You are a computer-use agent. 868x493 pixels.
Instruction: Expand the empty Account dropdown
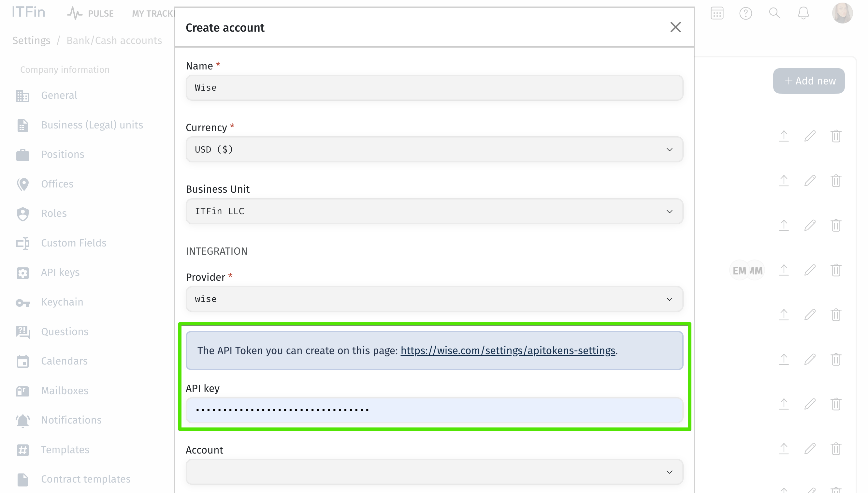point(434,472)
